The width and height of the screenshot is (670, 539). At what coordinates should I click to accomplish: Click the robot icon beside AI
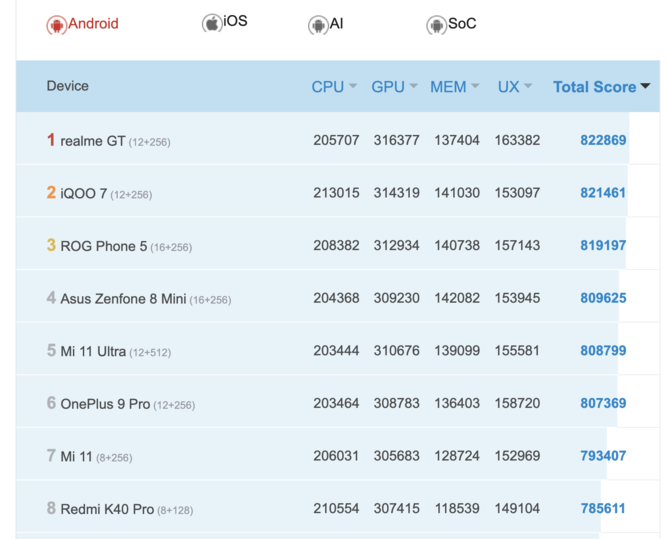[318, 25]
